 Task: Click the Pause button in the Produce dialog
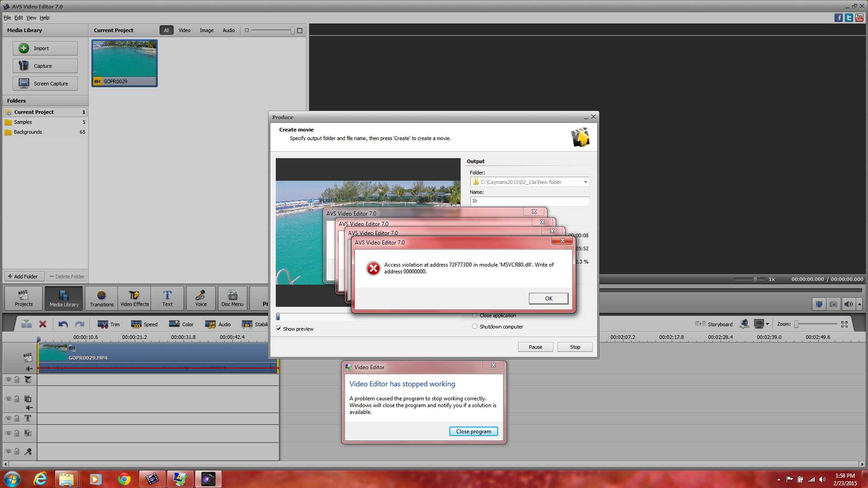pyautogui.click(x=535, y=347)
